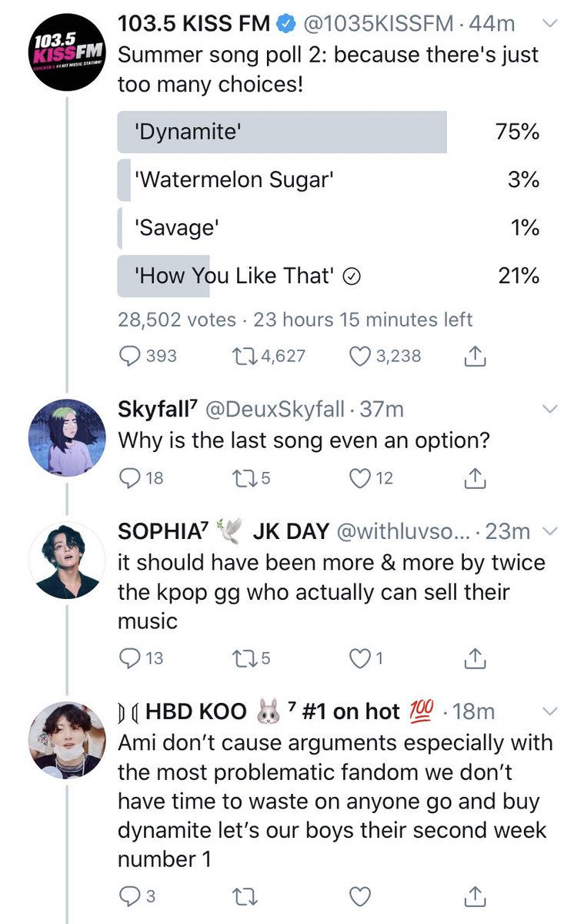Retweet the 103.5 KISS FM poll tweet

tap(268, 357)
